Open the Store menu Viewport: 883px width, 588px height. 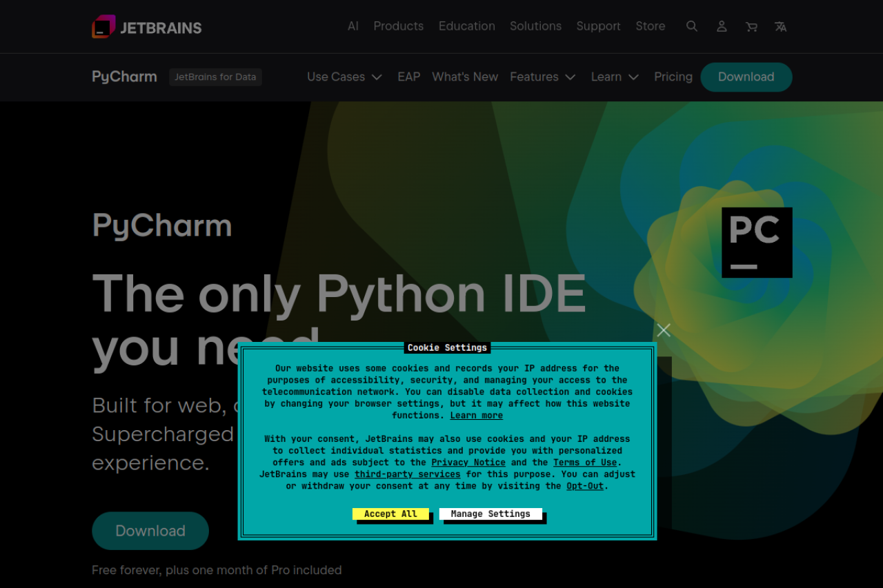point(651,26)
